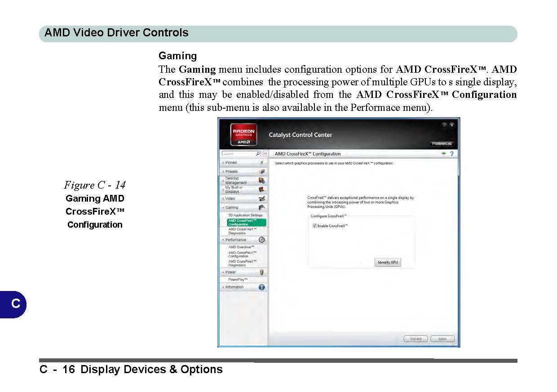The height and width of the screenshot is (392, 557).
Task: Collapse the Power section
Action: pyautogui.click(x=223, y=272)
